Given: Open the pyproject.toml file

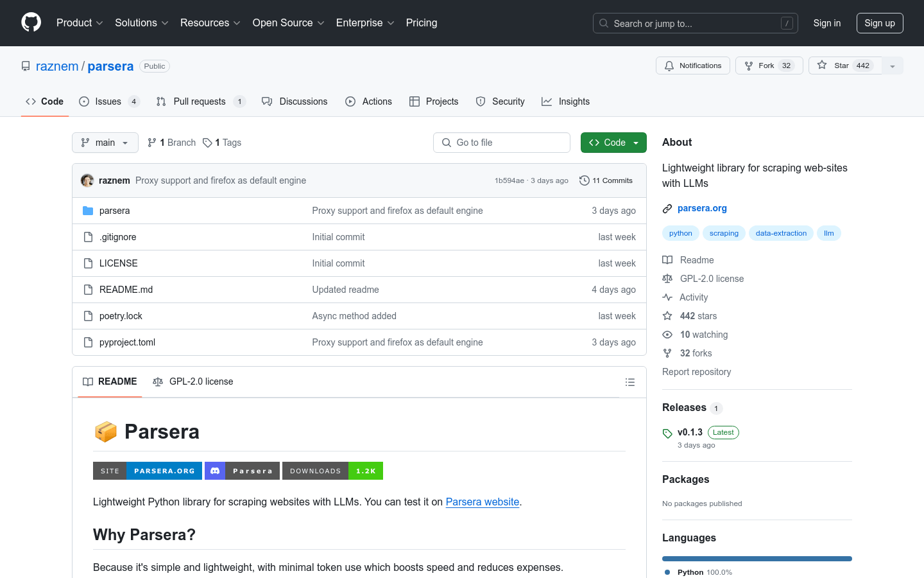Looking at the screenshot, I should tap(127, 342).
